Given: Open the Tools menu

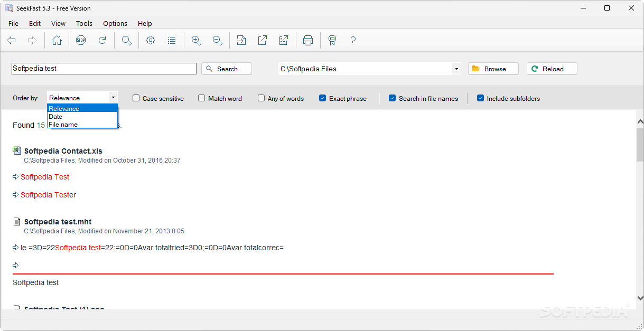Looking at the screenshot, I should coord(84,23).
